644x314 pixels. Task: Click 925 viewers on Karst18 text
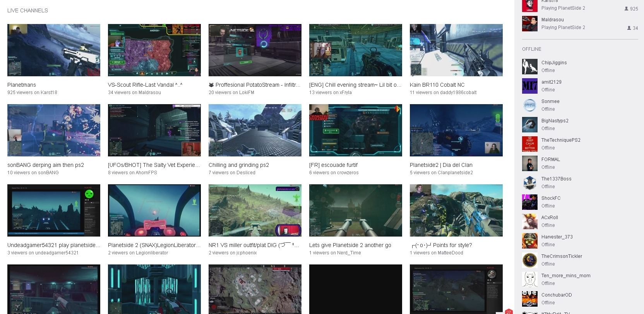(x=32, y=93)
